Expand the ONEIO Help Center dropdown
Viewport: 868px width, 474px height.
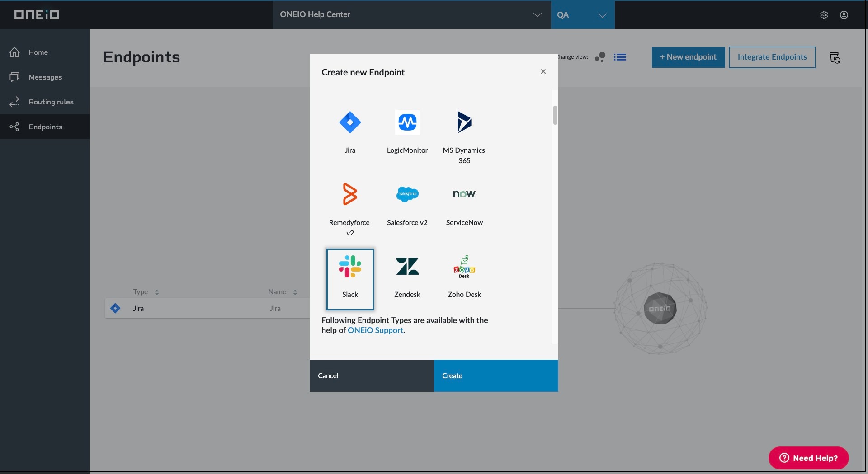411,15
